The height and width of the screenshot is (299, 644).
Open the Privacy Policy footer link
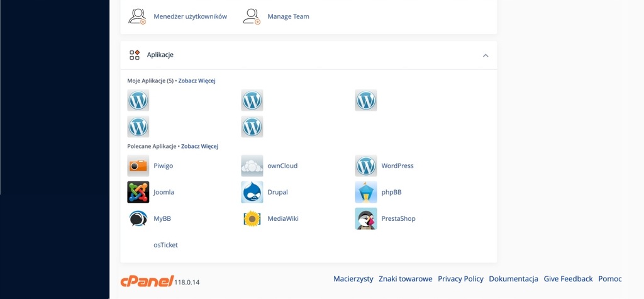point(460,279)
